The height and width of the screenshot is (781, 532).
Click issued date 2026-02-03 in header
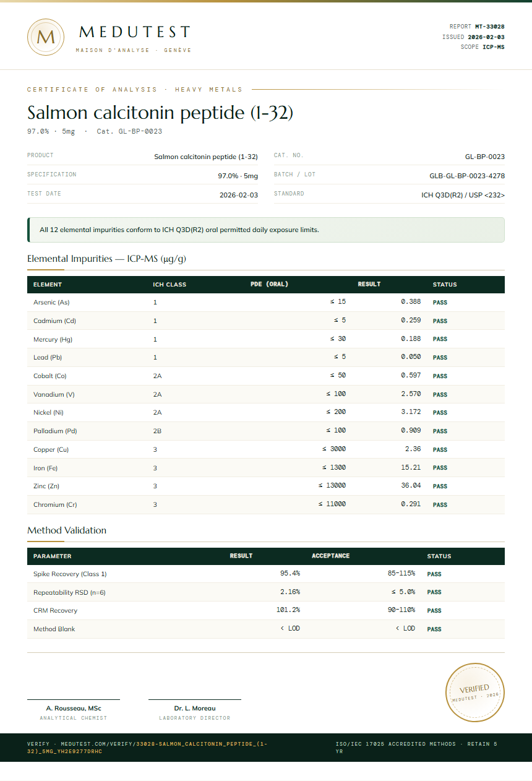[x=486, y=37]
